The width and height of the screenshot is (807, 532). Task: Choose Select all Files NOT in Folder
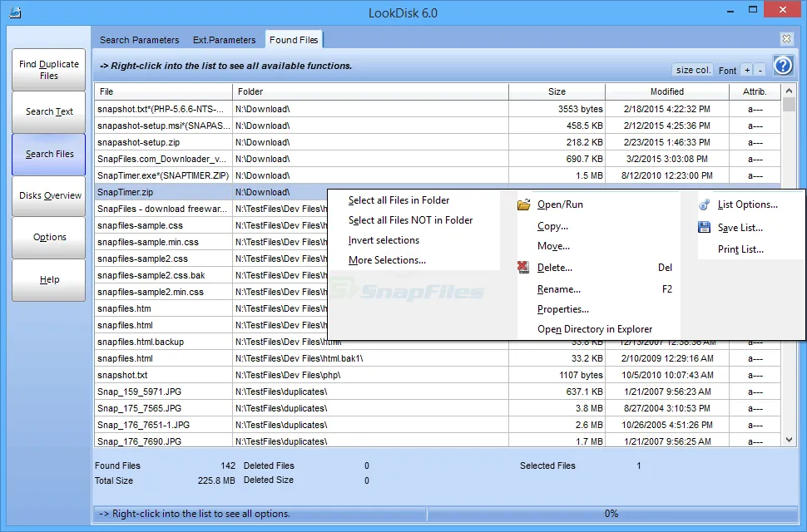(x=410, y=220)
